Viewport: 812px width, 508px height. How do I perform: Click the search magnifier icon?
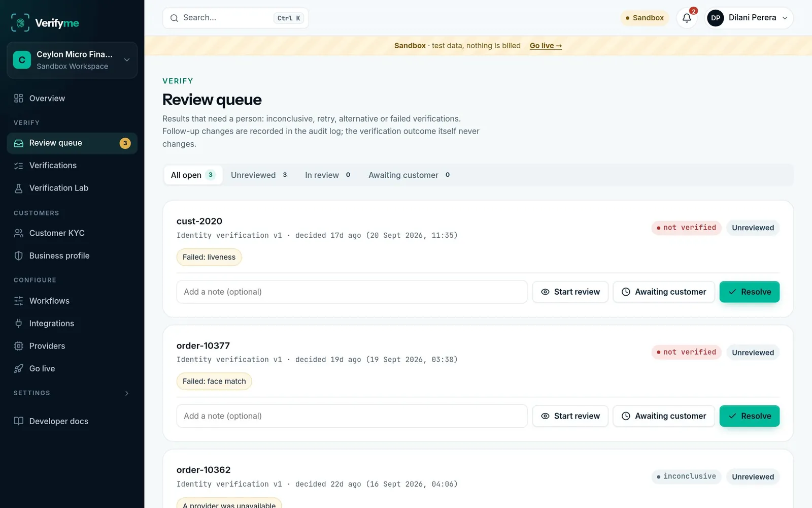pyautogui.click(x=174, y=18)
